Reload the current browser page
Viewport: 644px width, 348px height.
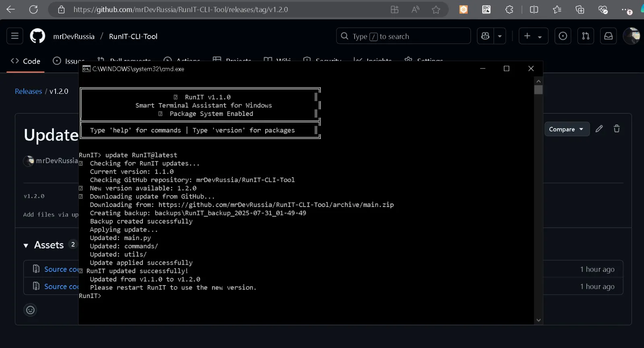coord(33,9)
